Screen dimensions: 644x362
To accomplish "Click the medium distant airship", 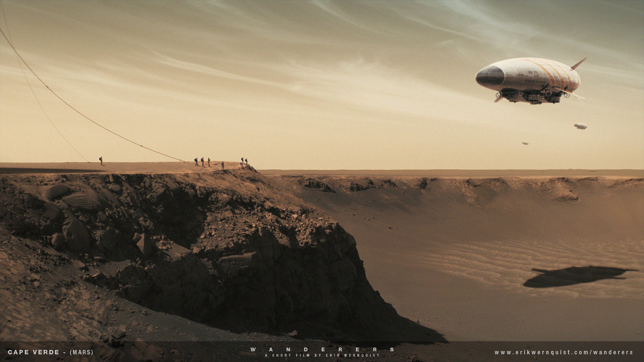I will (580, 126).
